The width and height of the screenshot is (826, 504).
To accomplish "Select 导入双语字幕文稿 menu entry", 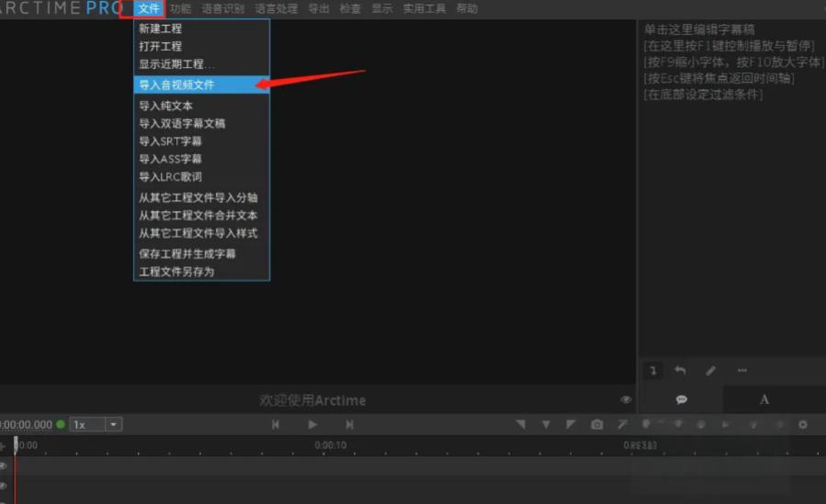I will click(202, 124).
